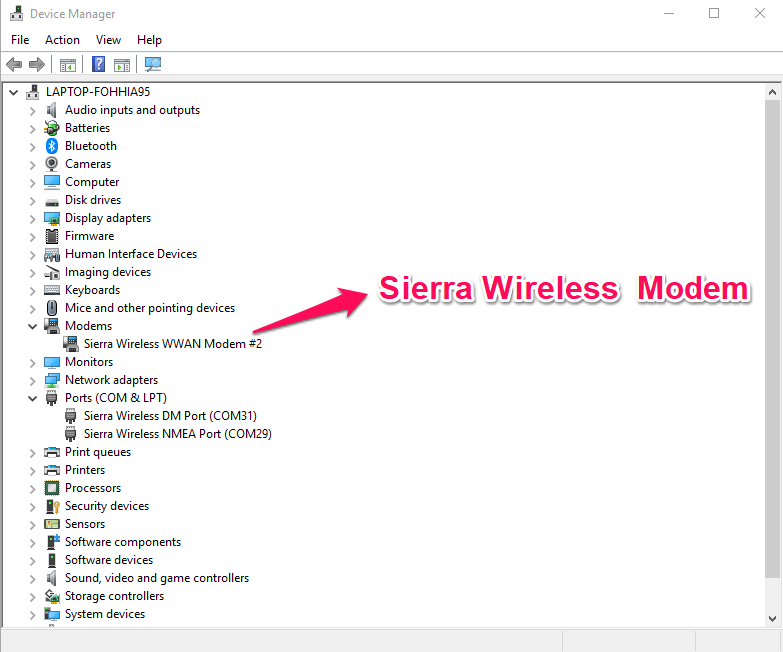Select the Disk drives label
Image resolution: width=783 pixels, height=652 pixels.
(93, 200)
